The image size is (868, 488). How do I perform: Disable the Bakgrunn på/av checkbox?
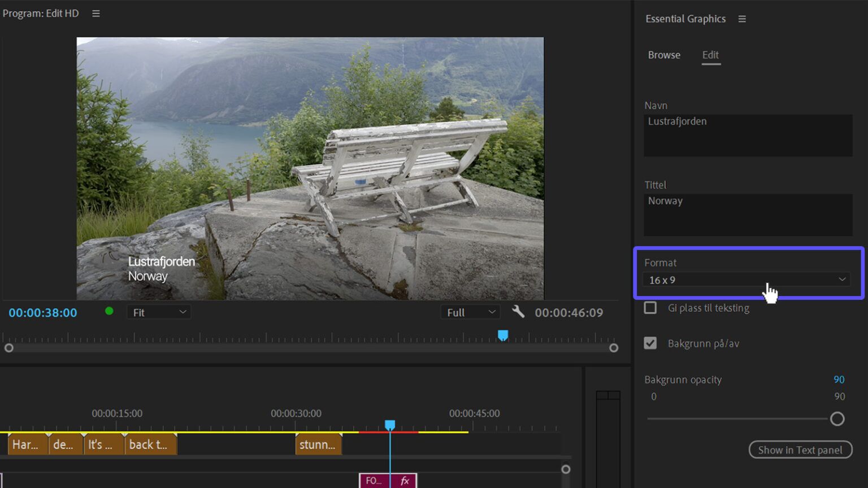point(650,342)
